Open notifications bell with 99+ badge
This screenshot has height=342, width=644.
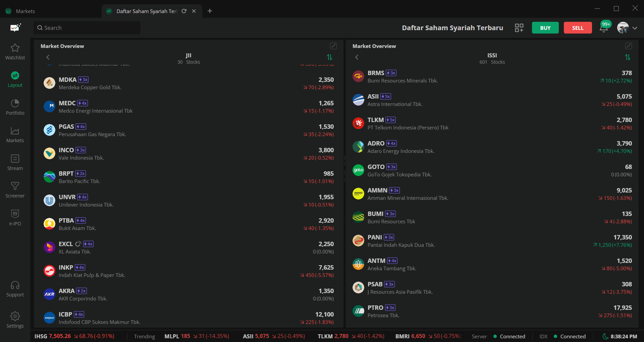pyautogui.click(x=604, y=28)
